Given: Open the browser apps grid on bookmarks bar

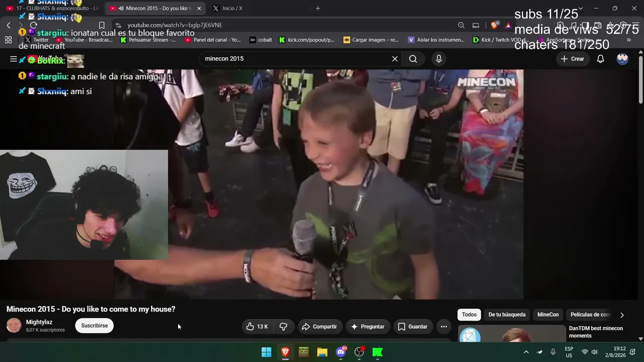Looking at the screenshot, I should (x=8, y=40).
